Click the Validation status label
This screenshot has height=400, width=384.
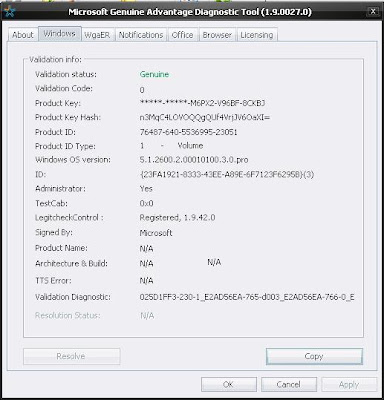click(x=66, y=74)
